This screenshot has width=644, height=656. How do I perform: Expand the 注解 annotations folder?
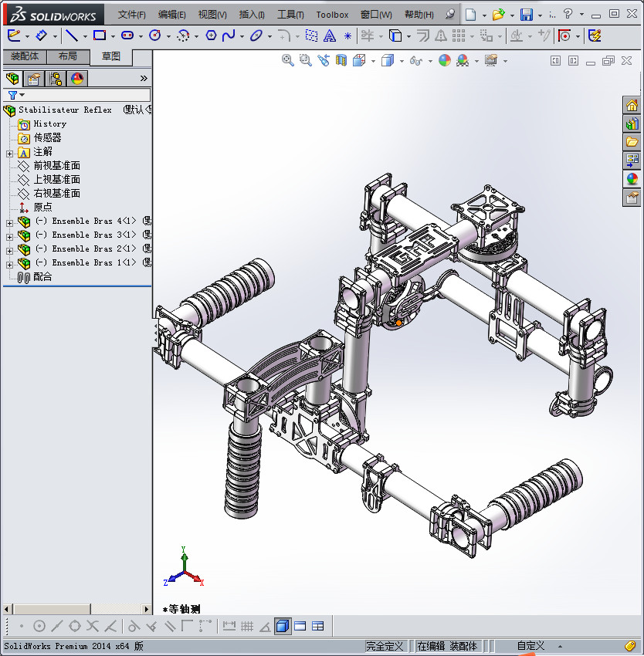point(9,153)
